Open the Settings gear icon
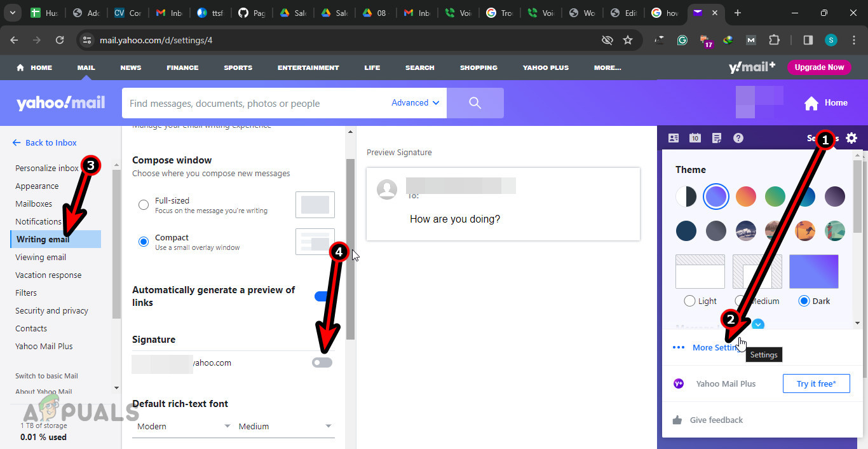 [851, 137]
